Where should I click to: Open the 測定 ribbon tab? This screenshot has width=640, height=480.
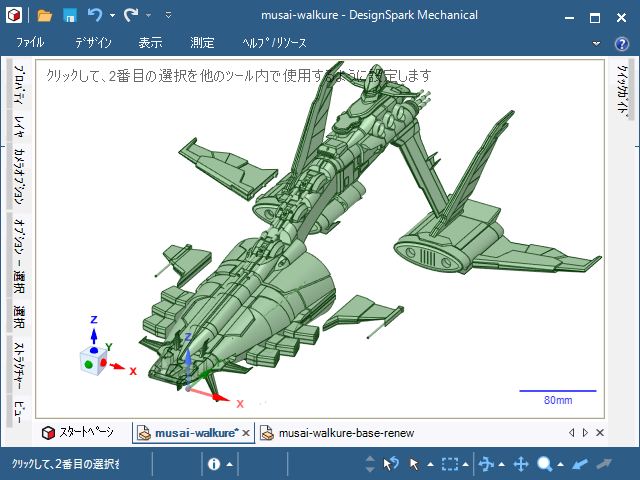pos(202,42)
